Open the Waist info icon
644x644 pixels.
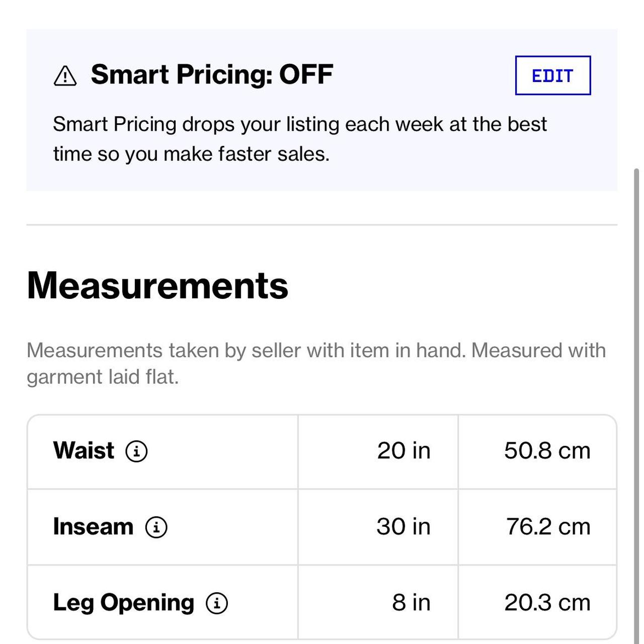tap(136, 451)
